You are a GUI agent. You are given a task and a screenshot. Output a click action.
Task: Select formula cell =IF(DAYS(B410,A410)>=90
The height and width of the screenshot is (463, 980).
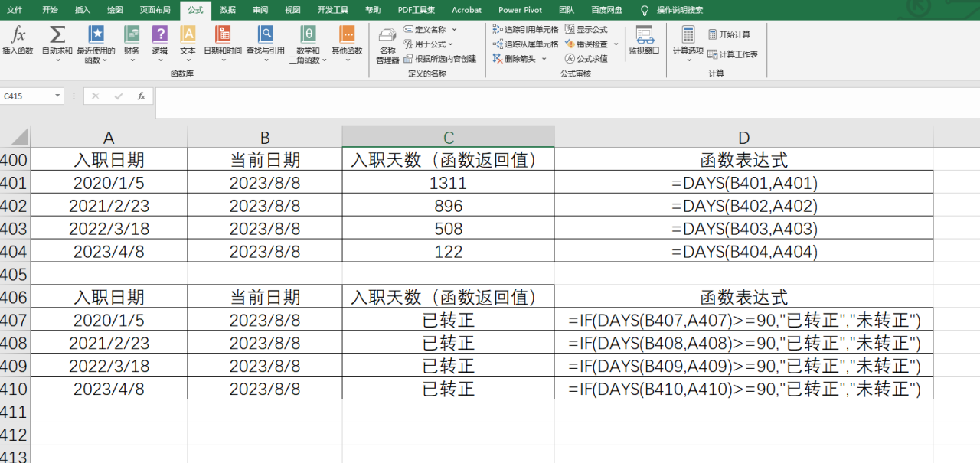coord(744,388)
